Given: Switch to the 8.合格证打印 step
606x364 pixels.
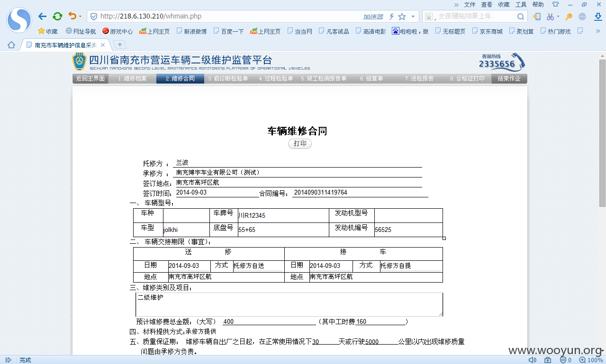Looking at the screenshot, I should coord(467,79).
